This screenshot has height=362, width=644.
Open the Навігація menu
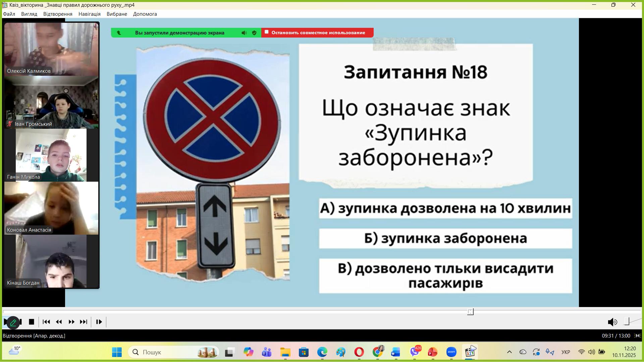coord(89,14)
